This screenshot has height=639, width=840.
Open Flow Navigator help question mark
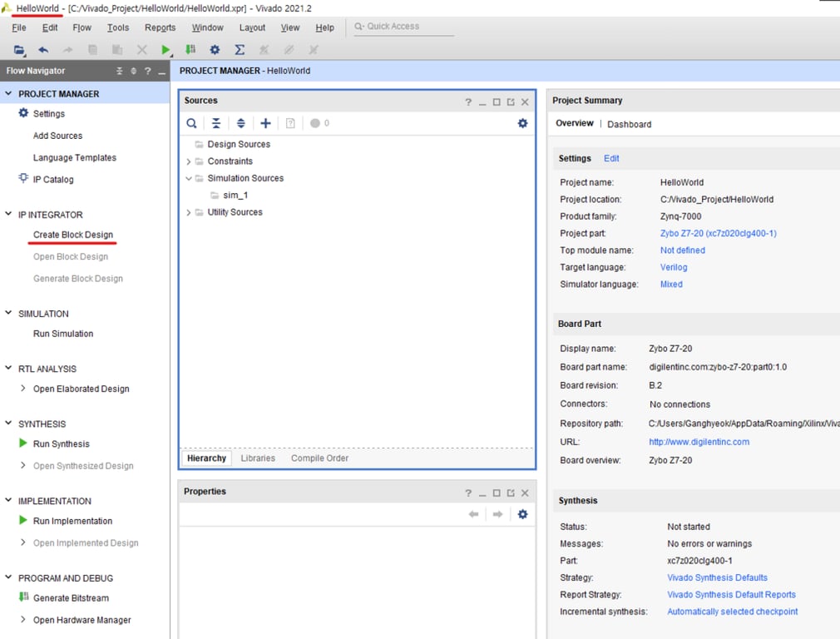148,71
